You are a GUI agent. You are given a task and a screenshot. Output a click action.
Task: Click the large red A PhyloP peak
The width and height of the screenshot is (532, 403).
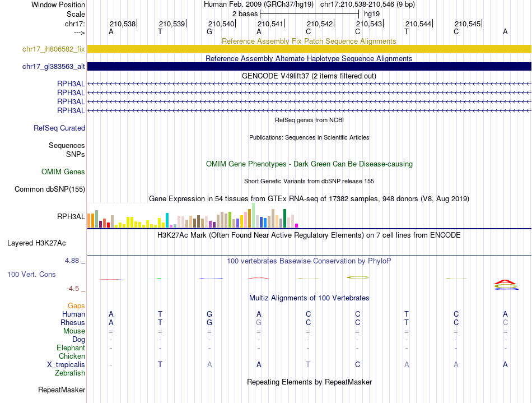505,282
